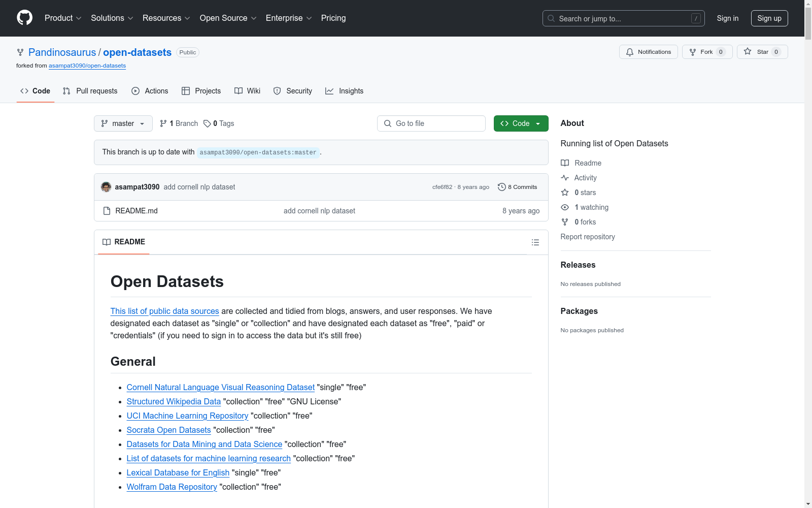Click the branch icon beside 1 Branch
812x508 pixels.
(x=163, y=123)
